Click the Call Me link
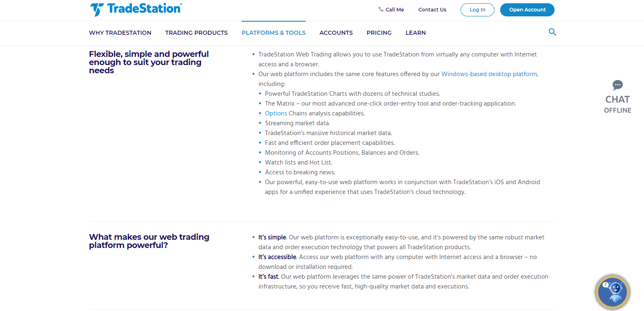This screenshot has height=311, width=644. (394, 10)
